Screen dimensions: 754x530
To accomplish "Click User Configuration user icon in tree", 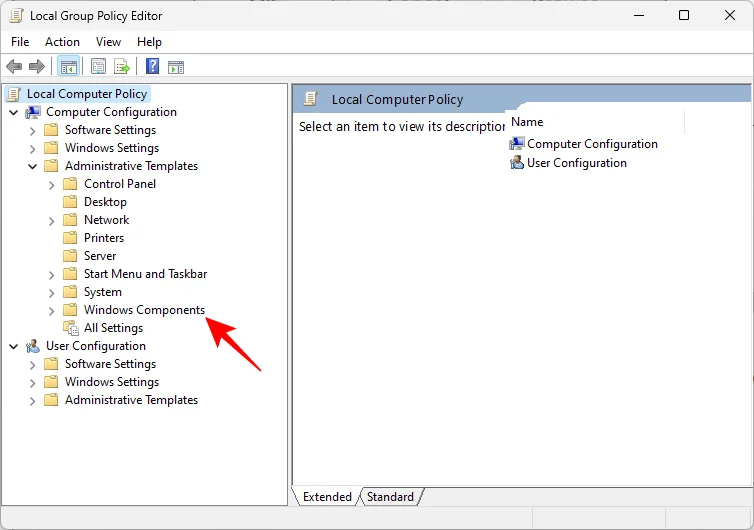I will [x=33, y=346].
